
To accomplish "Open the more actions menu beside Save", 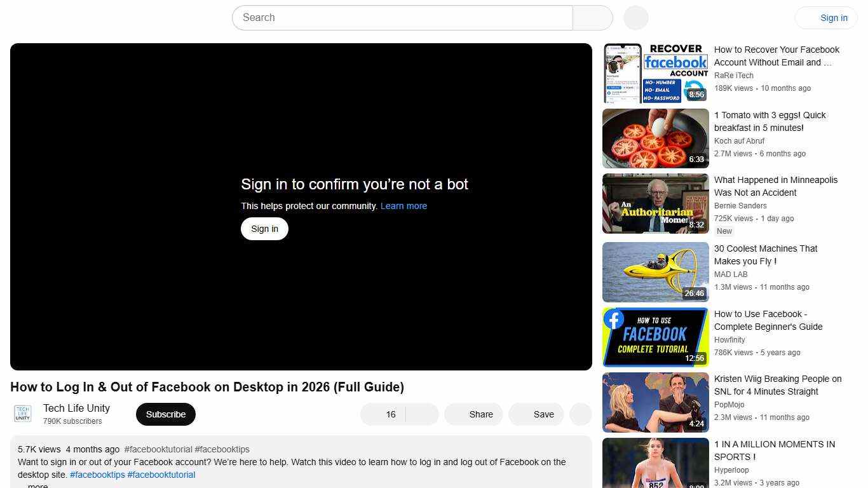I will point(580,414).
